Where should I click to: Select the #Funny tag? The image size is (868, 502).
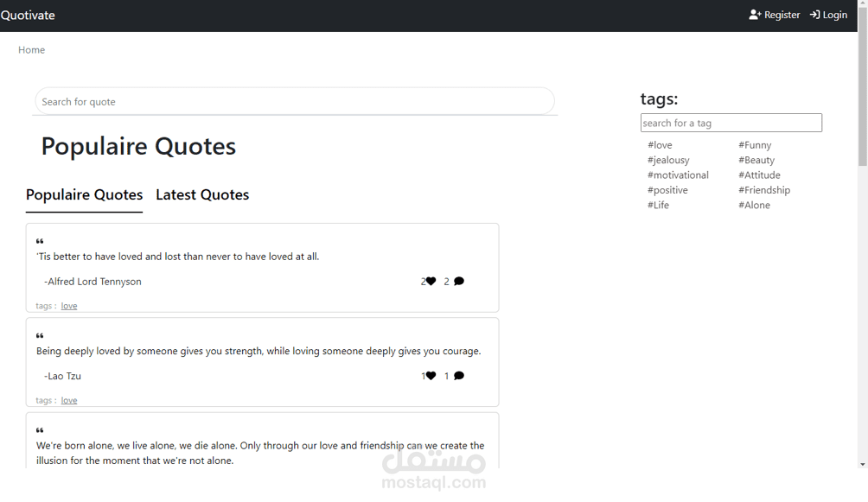[x=755, y=145]
